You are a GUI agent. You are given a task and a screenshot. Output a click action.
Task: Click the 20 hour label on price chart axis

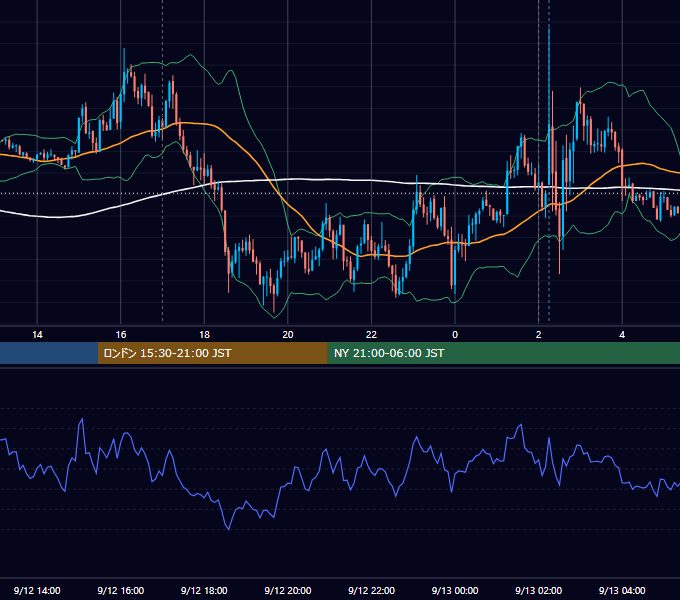point(288,334)
